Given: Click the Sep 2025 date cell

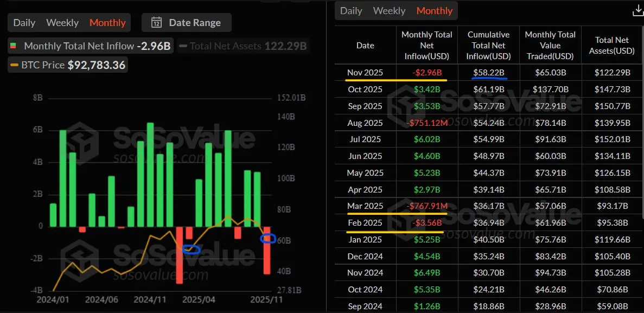Looking at the screenshot, I should coord(365,106).
